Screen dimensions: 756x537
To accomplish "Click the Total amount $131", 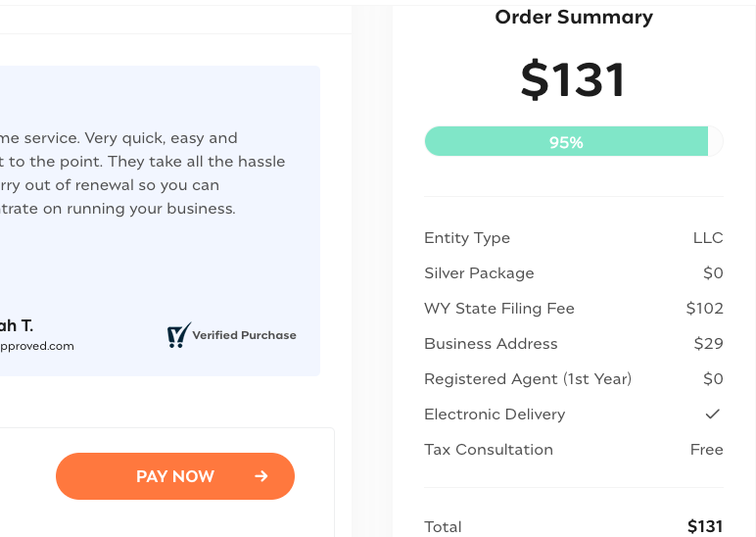I will [x=704, y=526].
